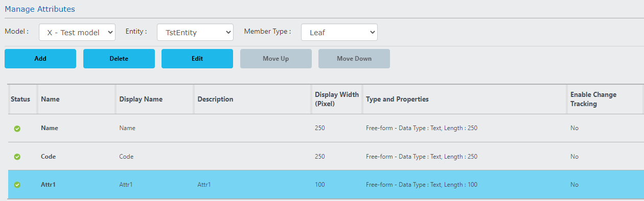Viewport: 644px width, 201px height.
Task: Select the Name attribute row
Action: 326,129
